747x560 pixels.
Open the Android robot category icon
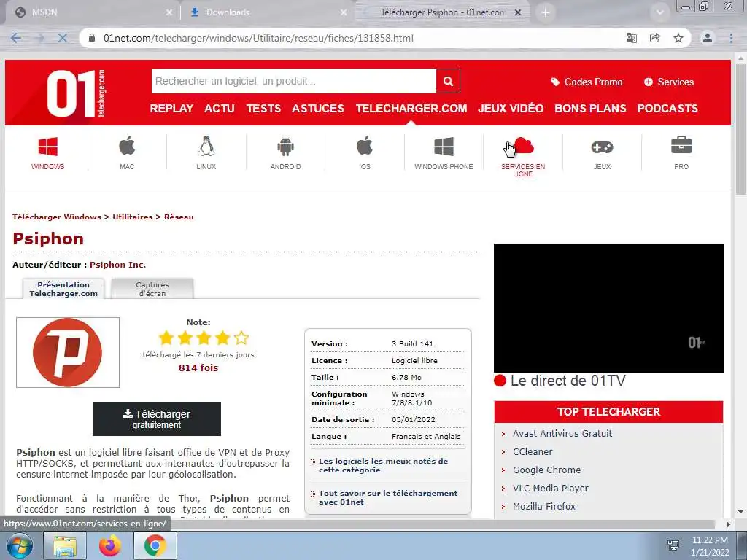point(285,147)
